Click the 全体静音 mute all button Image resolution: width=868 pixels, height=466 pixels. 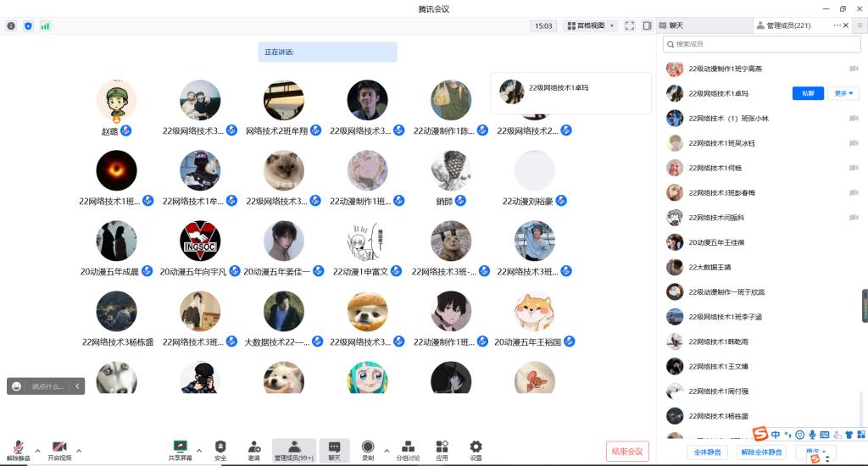[x=706, y=452]
